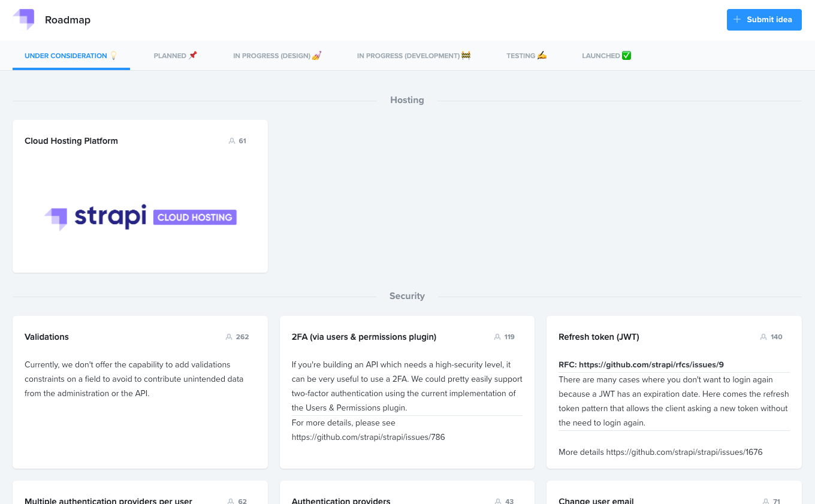Viewport: 815px width, 504px height.
Task: Click the vote icon on Refresh token card
Action: pyautogui.click(x=763, y=337)
